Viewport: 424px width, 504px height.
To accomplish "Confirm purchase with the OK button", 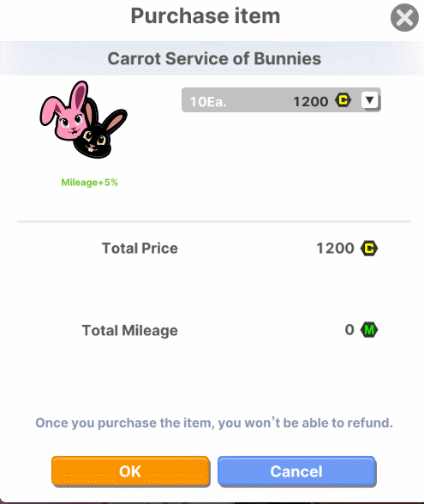I will pos(130,471).
